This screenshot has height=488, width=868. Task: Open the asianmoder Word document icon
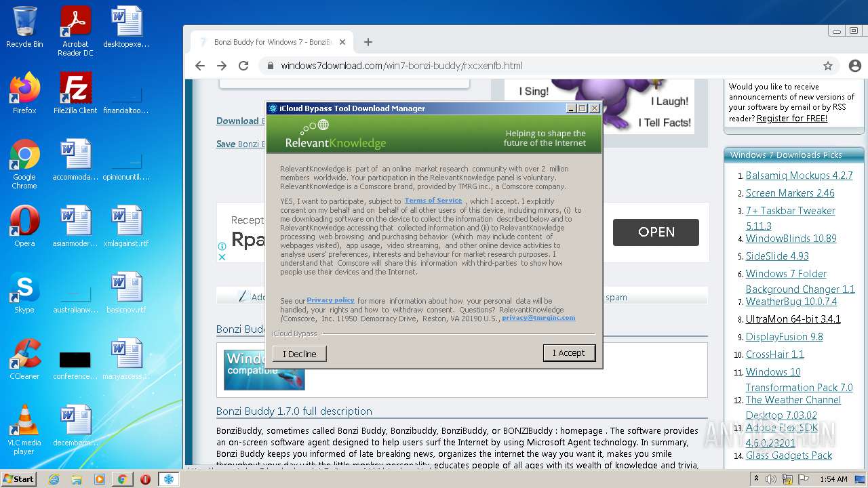(x=75, y=226)
